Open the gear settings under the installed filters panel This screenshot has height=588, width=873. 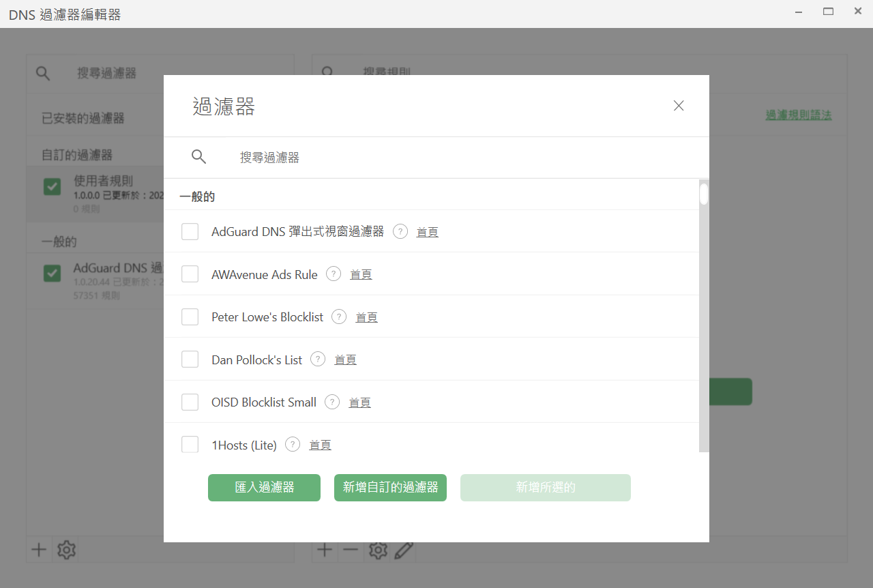click(x=66, y=550)
